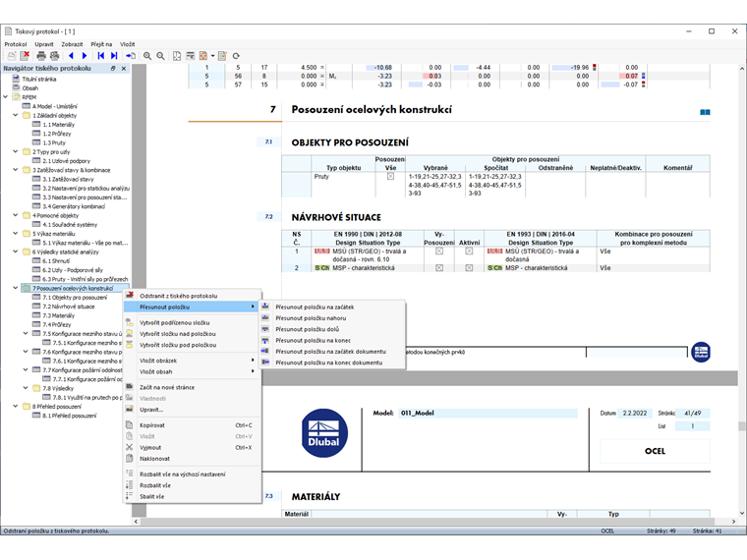Click the go-to-page icon with the blue arrow
The image size is (747, 560).
point(131,56)
